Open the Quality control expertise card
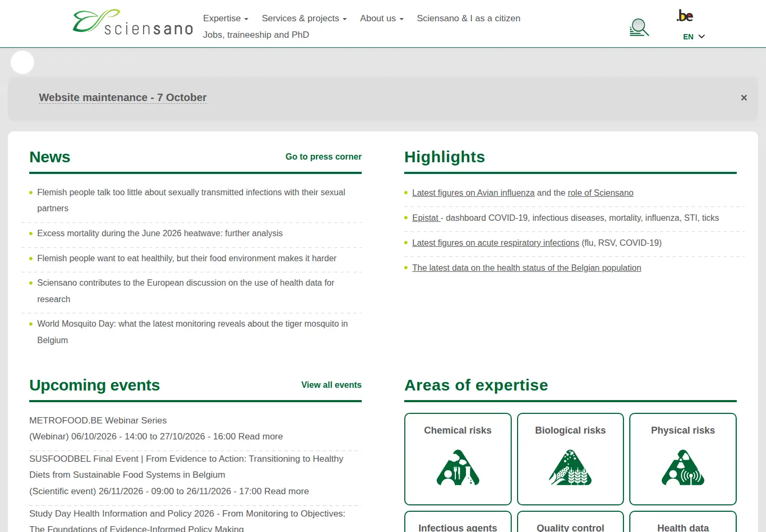This screenshot has width=766, height=532. (570, 522)
